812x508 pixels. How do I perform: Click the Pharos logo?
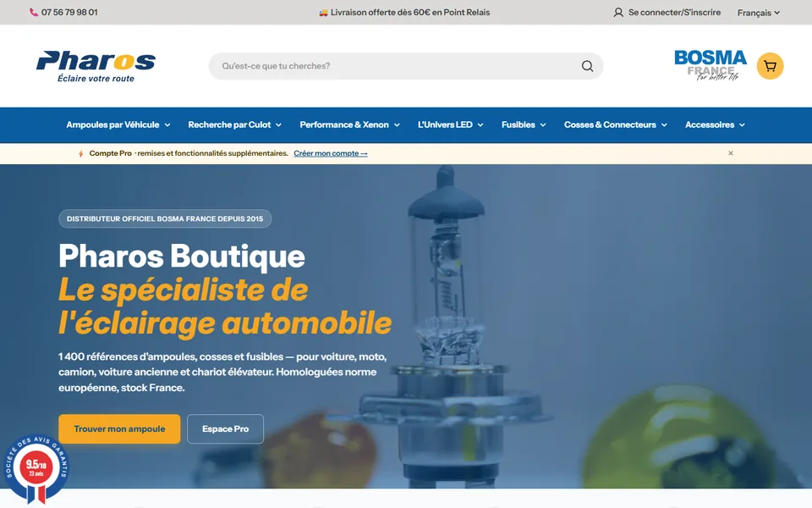coord(96,66)
